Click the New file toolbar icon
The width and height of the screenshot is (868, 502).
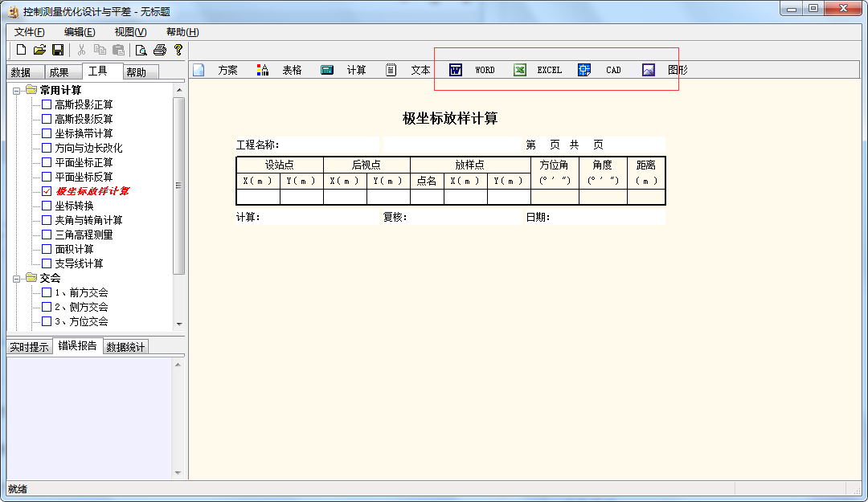[22, 50]
